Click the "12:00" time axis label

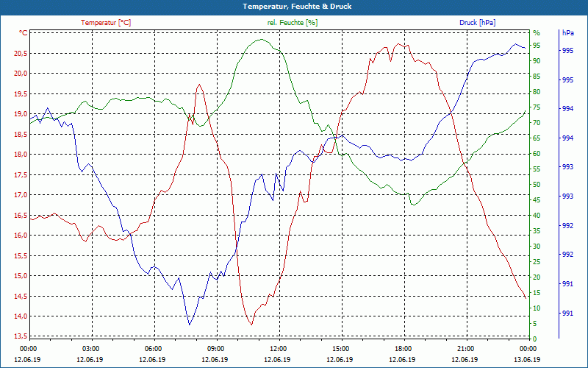278,349
